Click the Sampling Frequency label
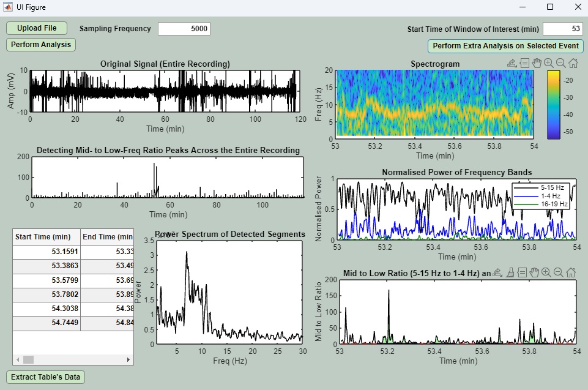Image resolution: width=588 pixels, height=390 pixels. pyautogui.click(x=115, y=29)
